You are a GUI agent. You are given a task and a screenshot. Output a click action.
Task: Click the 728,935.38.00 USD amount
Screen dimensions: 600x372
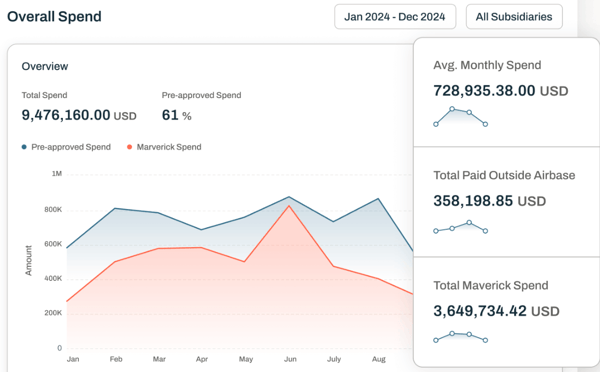point(501,91)
